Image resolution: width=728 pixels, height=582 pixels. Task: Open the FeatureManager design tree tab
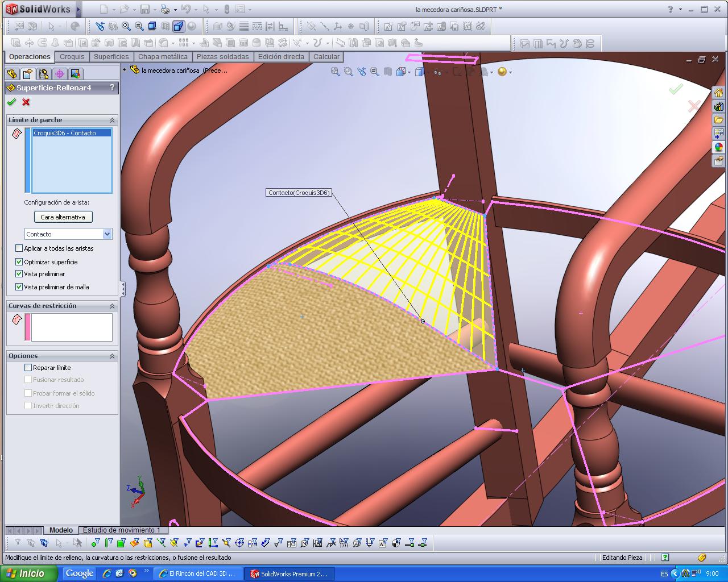point(11,74)
